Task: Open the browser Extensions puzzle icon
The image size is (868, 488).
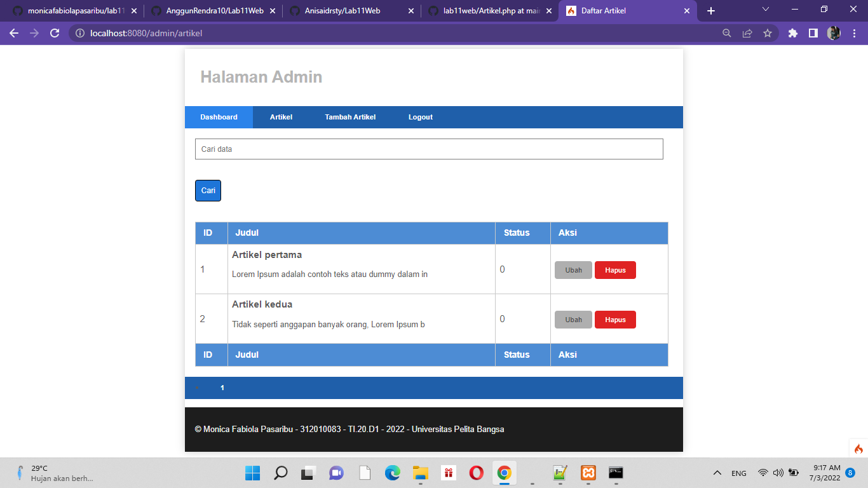Action: (x=792, y=33)
